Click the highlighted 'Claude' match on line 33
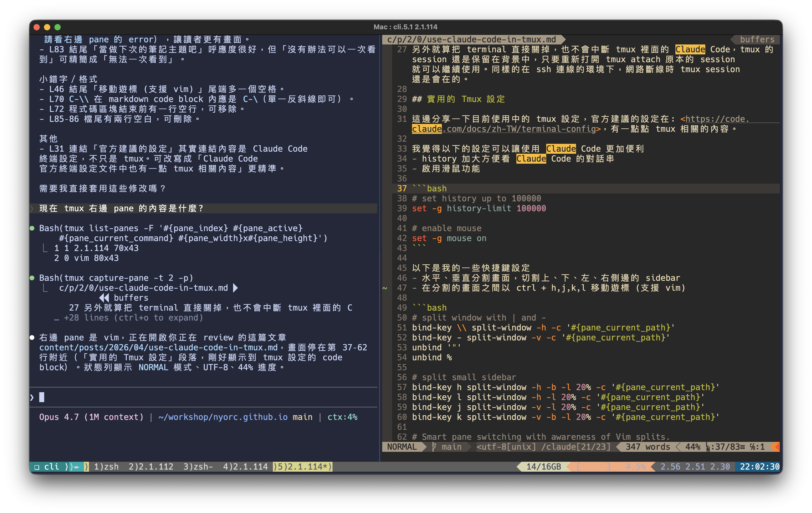This screenshot has width=812, height=513. [x=561, y=149]
